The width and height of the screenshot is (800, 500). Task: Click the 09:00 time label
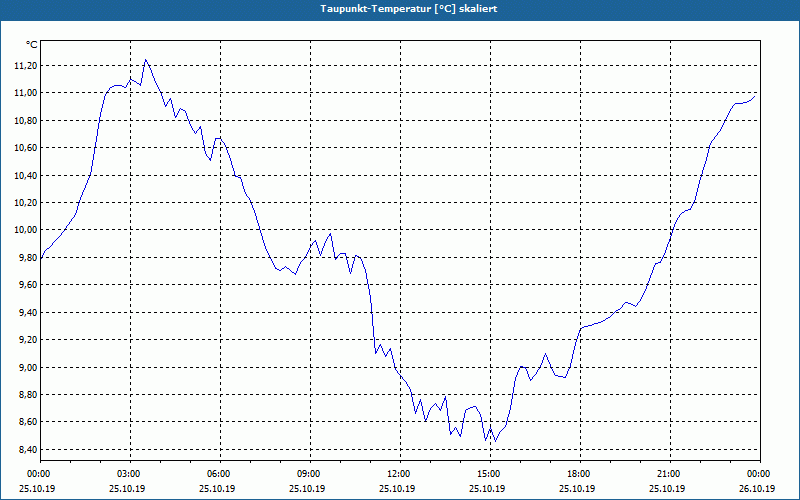pyautogui.click(x=310, y=474)
